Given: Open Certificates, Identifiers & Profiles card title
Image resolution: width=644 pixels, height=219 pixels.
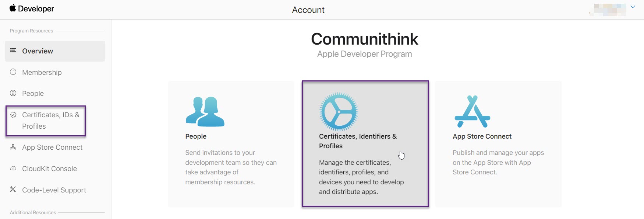Looking at the screenshot, I should (358, 141).
